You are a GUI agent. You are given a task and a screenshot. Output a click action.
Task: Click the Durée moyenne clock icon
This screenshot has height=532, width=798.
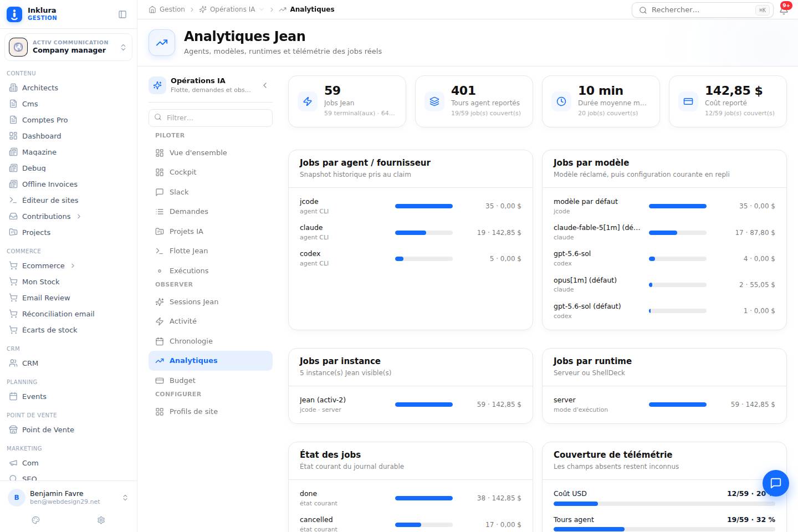561,101
